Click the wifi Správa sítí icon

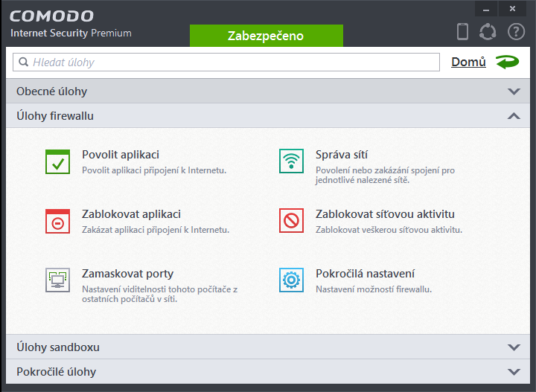(291, 161)
